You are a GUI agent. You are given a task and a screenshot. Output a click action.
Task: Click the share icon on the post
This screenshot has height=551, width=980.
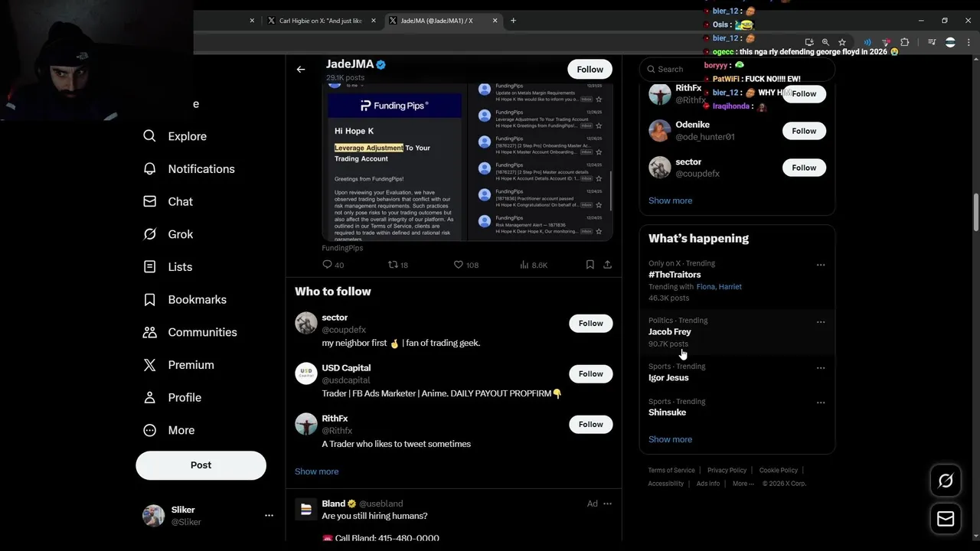[x=607, y=265]
